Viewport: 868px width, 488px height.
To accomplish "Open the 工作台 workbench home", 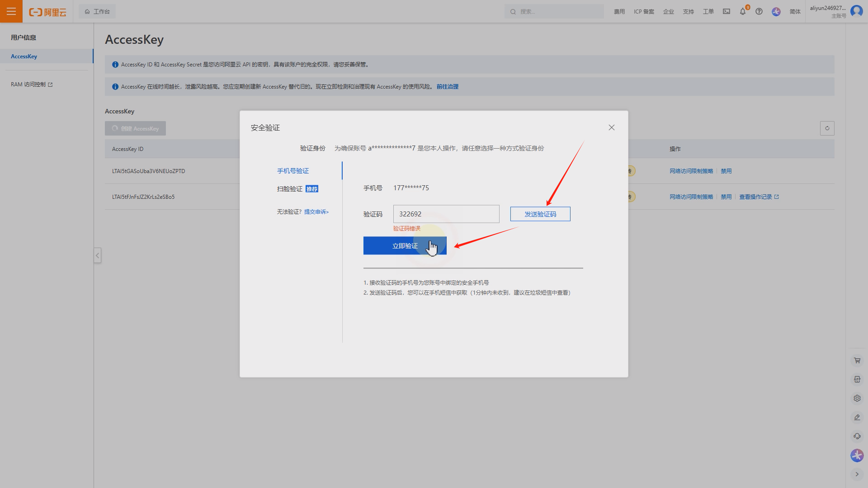I will point(97,11).
